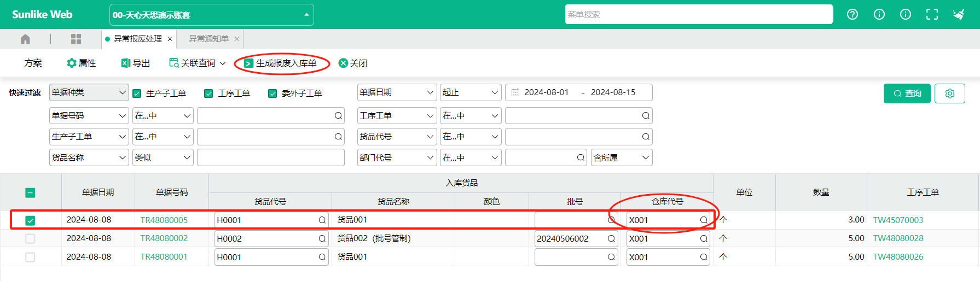Viewport: 980px width, 281px height.
Task: Open 起止 range dropdown
Action: (471, 92)
